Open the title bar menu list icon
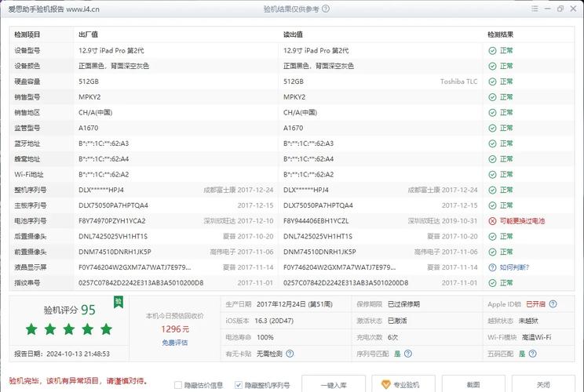 [x=535, y=9]
